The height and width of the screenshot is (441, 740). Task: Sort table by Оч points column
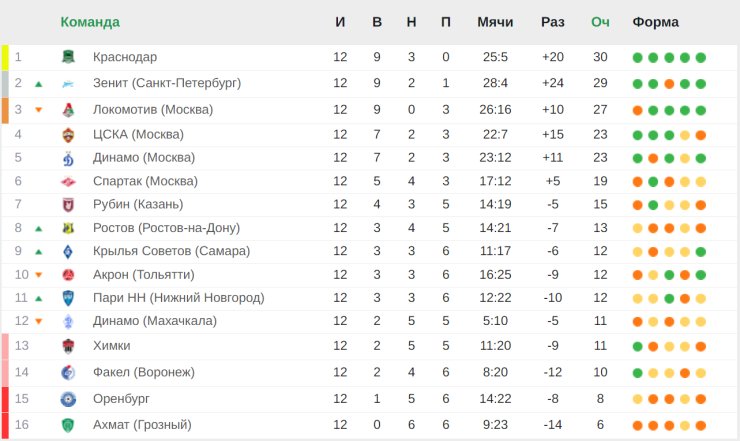[600, 22]
